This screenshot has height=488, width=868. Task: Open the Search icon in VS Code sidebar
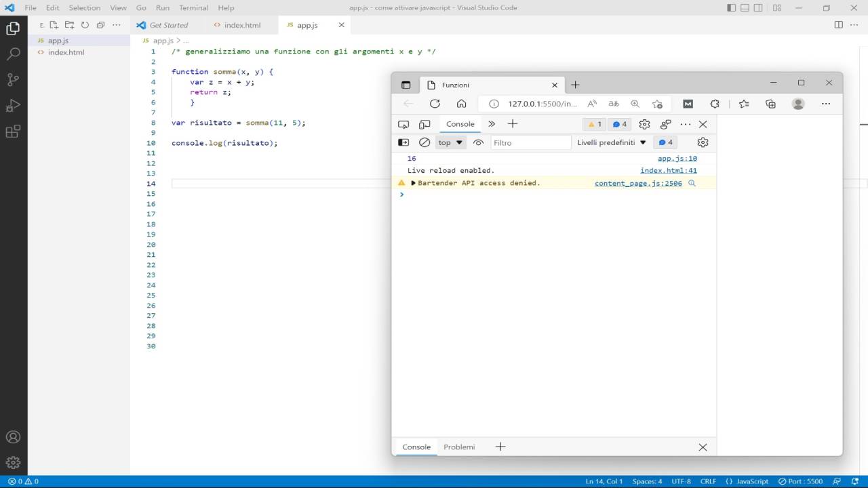coord(14,53)
